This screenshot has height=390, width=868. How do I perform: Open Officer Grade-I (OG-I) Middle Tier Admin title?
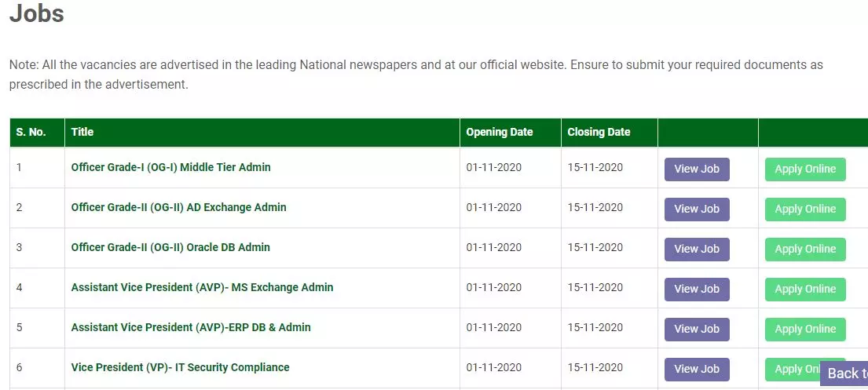pyautogui.click(x=170, y=167)
